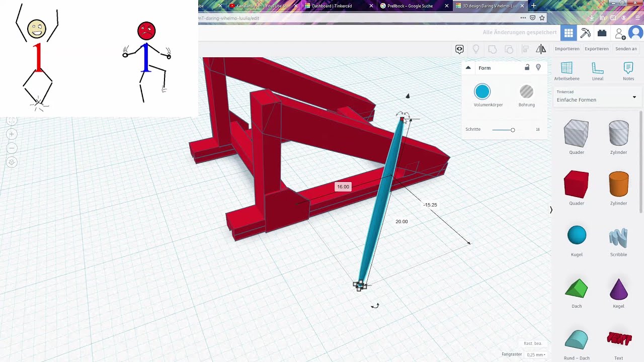Open the Einfache Formen shape category dropdown
This screenshot has width=644, height=362.
596,97
